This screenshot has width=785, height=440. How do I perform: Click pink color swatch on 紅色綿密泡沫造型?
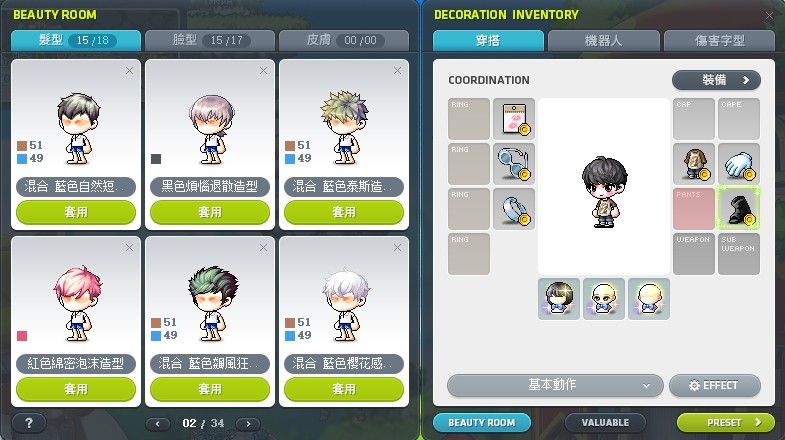pyautogui.click(x=22, y=335)
